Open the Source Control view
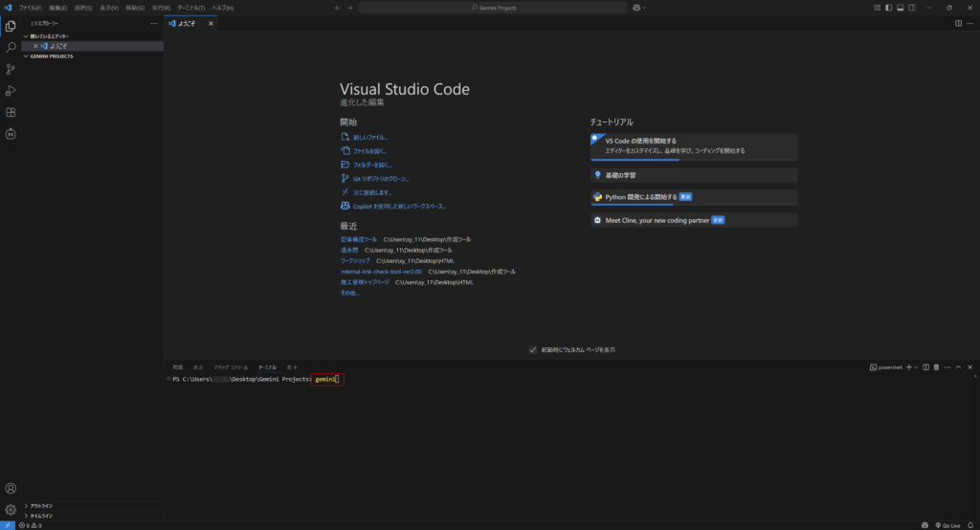The height and width of the screenshot is (530, 980). click(11, 69)
